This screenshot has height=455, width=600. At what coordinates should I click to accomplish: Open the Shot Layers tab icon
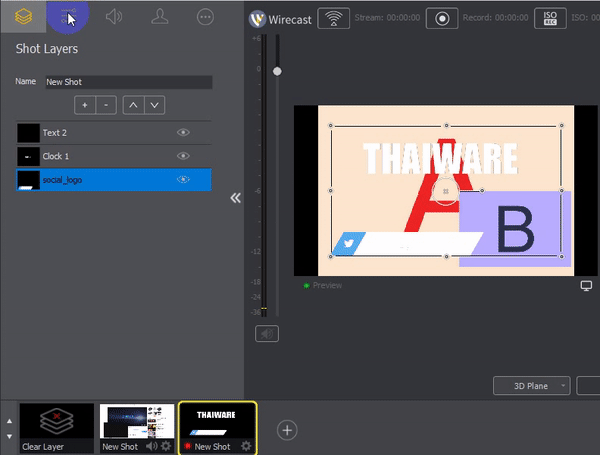pyautogui.click(x=23, y=17)
